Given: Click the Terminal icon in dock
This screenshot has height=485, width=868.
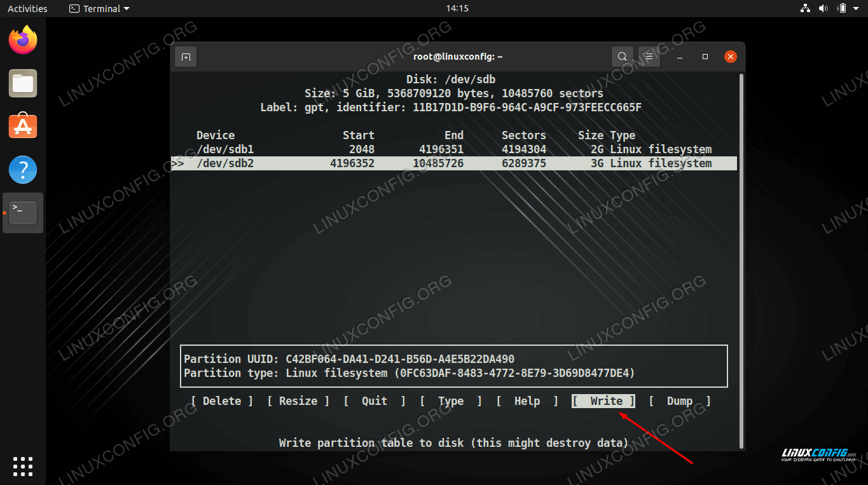Looking at the screenshot, I should (x=23, y=213).
